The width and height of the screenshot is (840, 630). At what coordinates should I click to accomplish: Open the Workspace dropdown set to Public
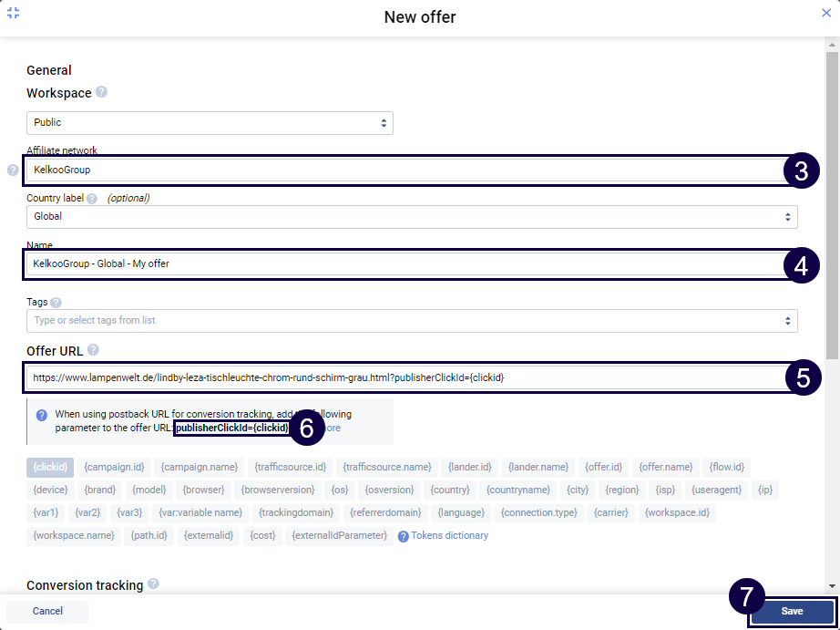[x=210, y=122]
